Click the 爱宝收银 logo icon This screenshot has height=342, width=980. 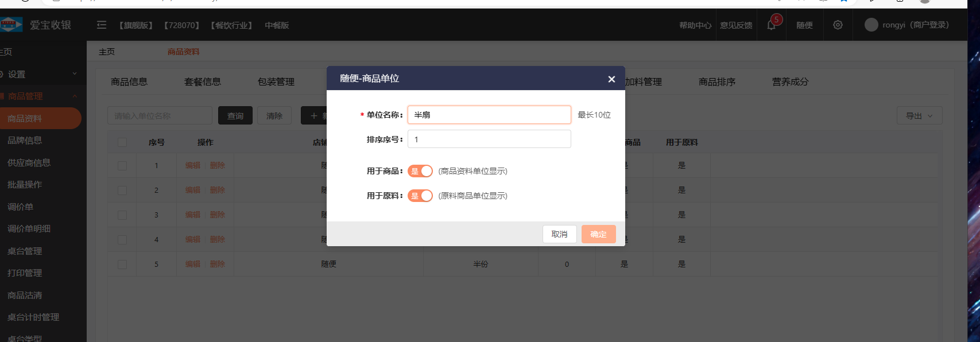point(11,25)
